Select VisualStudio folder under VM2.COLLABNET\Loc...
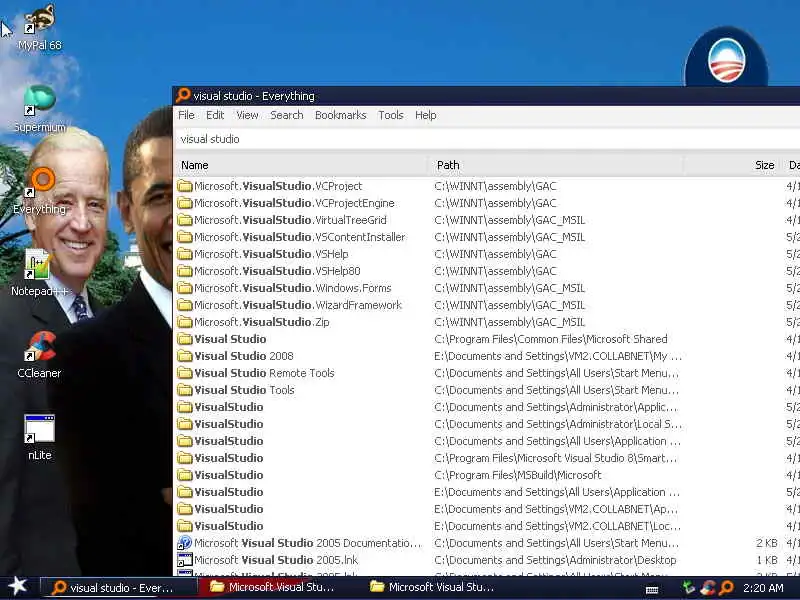The height and width of the screenshot is (600, 800). [229, 526]
